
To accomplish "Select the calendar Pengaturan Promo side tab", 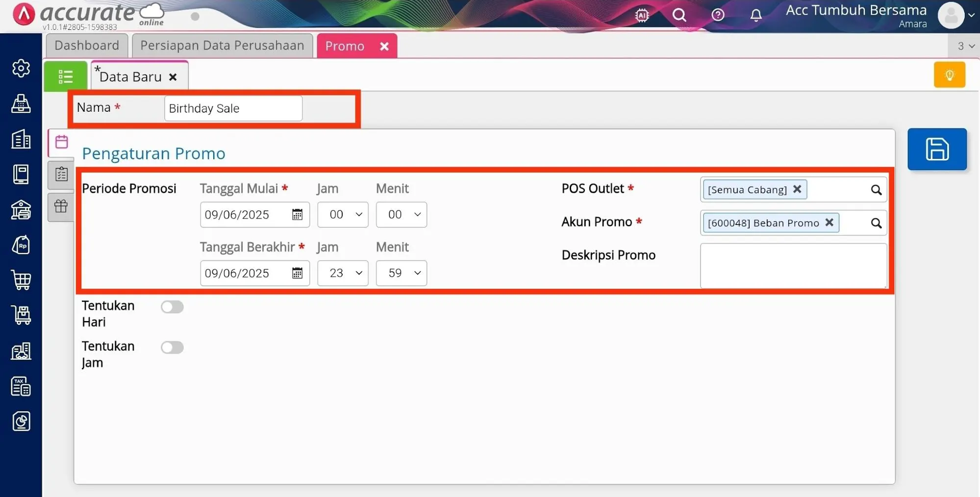I will (61, 142).
